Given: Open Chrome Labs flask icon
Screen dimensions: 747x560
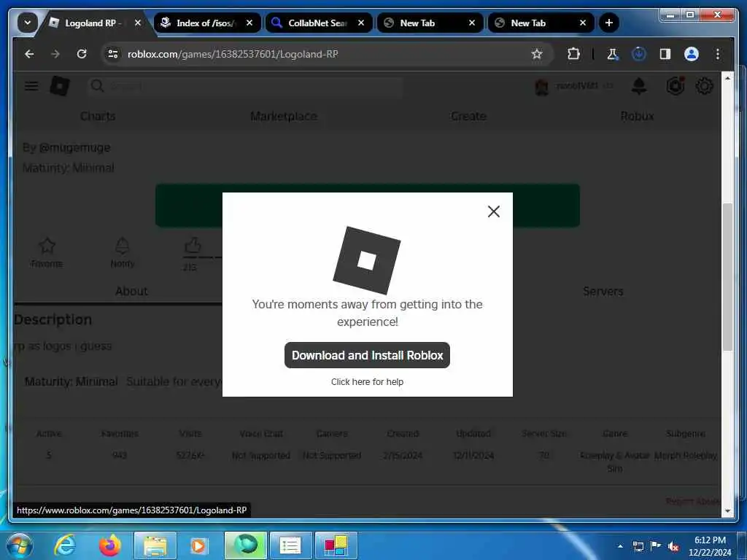Looking at the screenshot, I should (x=613, y=54).
